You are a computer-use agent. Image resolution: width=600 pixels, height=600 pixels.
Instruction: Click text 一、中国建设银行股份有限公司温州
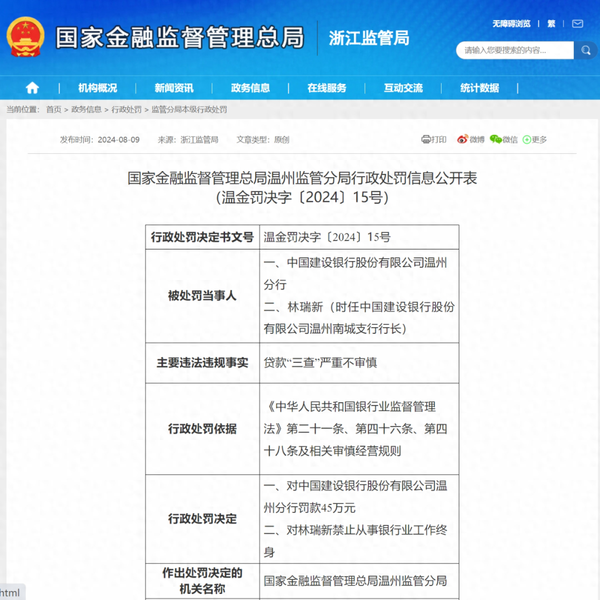click(x=355, y=262)
